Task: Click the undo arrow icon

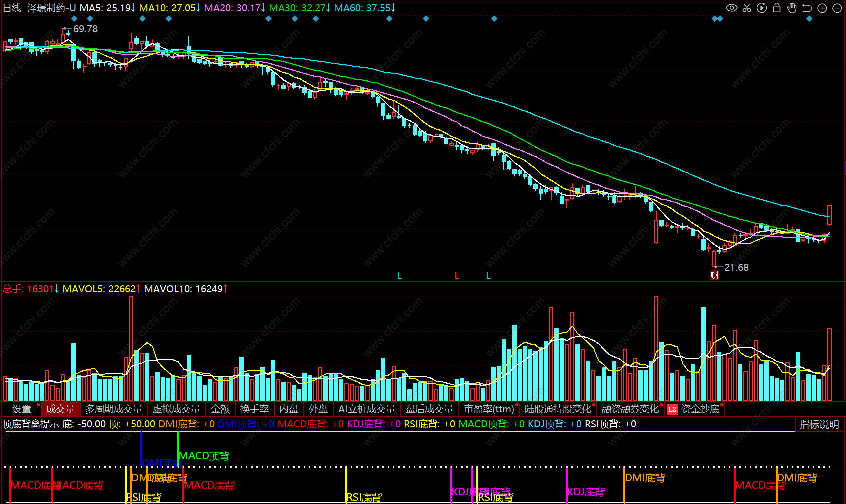Action: coord(807,8)
